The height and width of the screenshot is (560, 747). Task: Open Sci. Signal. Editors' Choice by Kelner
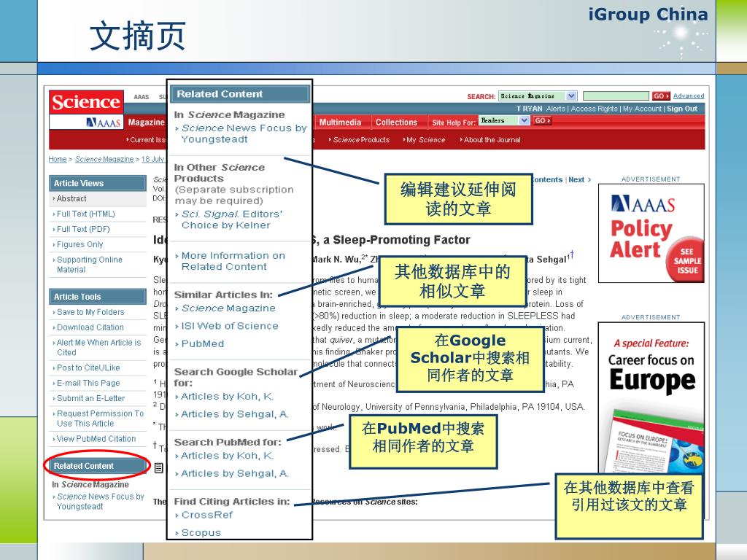pos(231,219)
